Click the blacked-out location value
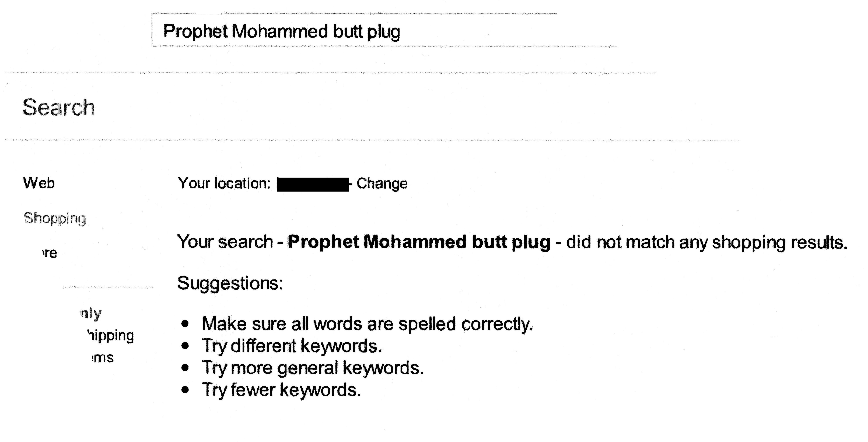Screen dimensions: 868x442 click(x=312, y=185)
